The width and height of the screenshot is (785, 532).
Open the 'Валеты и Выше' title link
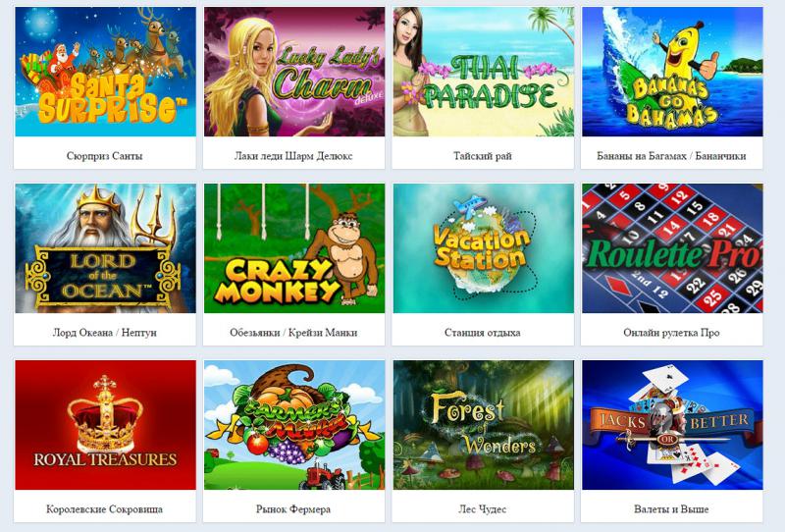[x=671, y=509]
